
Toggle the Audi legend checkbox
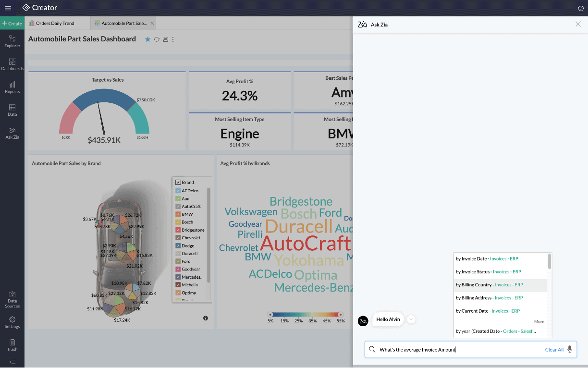tap(178, 198)
